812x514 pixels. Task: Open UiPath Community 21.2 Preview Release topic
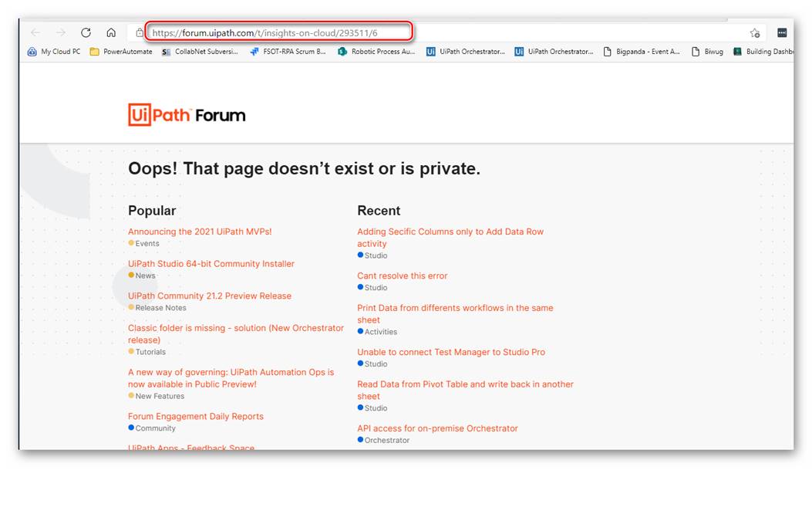point(210,296)
